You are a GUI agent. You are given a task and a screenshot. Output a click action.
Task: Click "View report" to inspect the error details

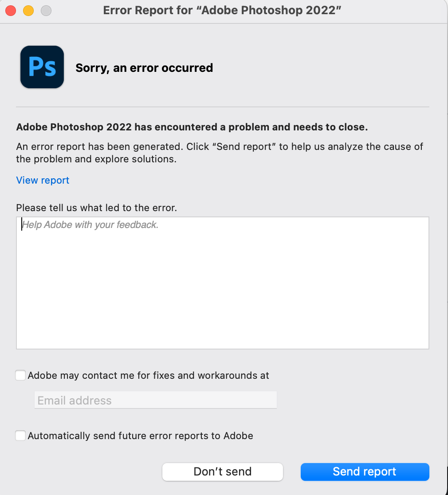(43, 180)
